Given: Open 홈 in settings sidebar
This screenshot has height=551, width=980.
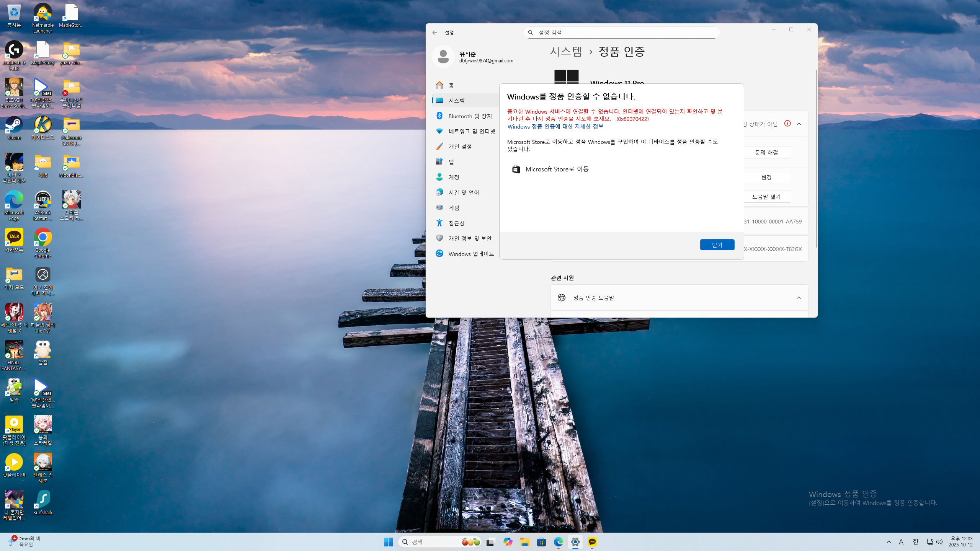Looking at the screenshot, I should coord(465,85).
